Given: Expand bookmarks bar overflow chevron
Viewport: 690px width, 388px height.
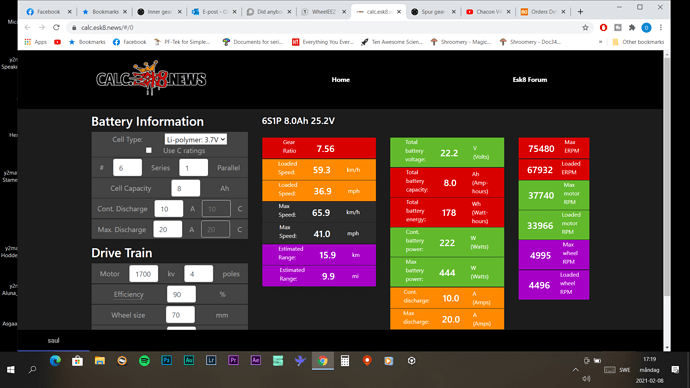Looking at the screenshot, I should pos(600,42).
